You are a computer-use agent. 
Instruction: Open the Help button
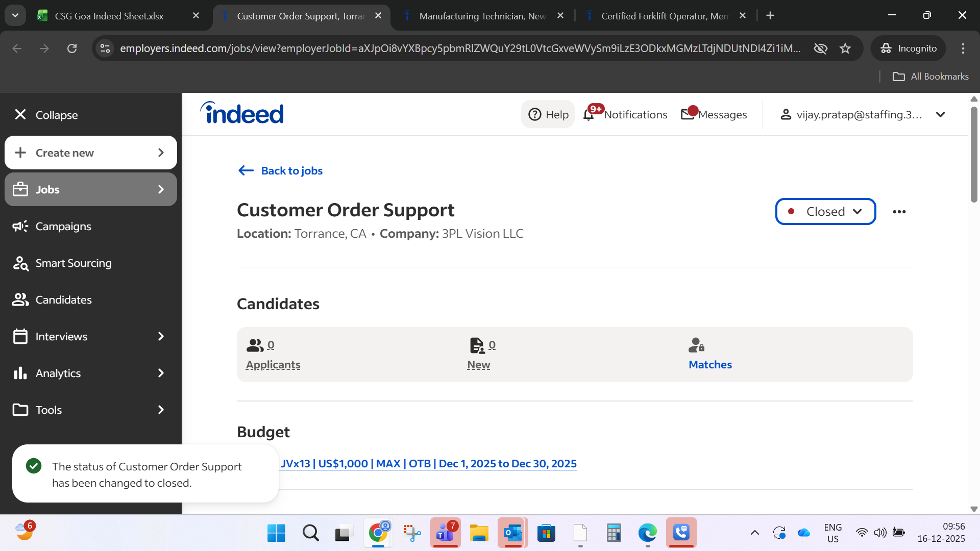pos(548,114)
